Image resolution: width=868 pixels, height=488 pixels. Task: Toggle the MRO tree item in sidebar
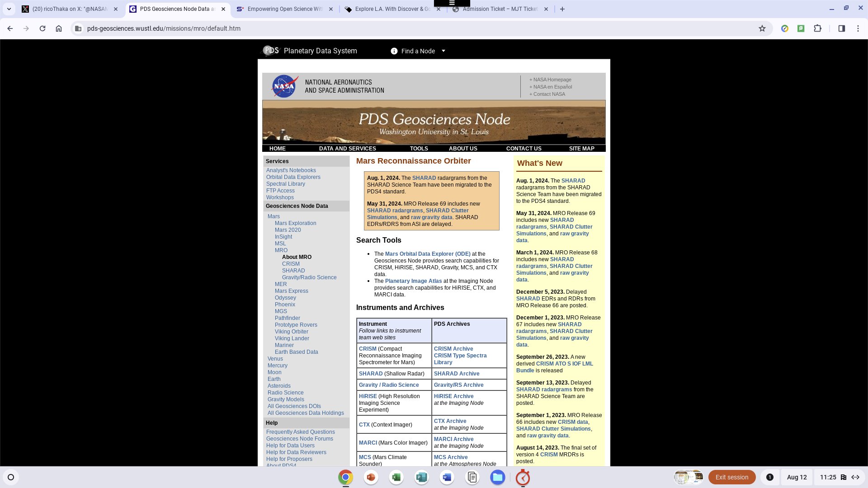(281, 250)
